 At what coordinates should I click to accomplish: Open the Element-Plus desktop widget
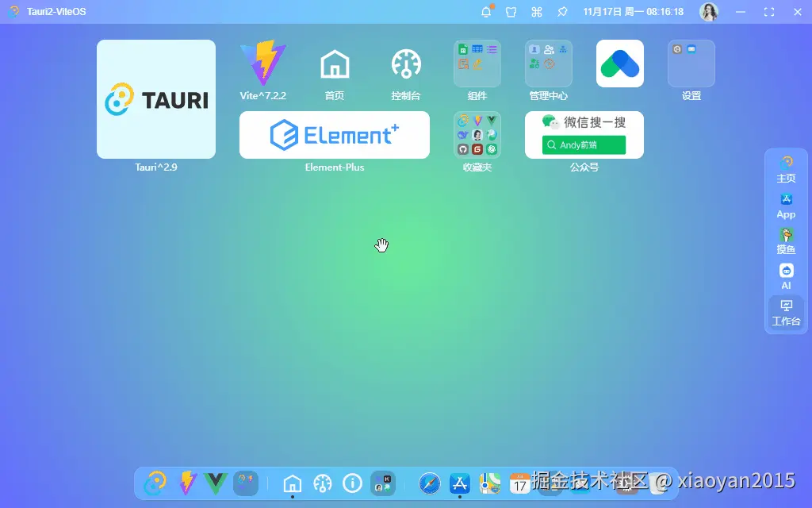335,135
